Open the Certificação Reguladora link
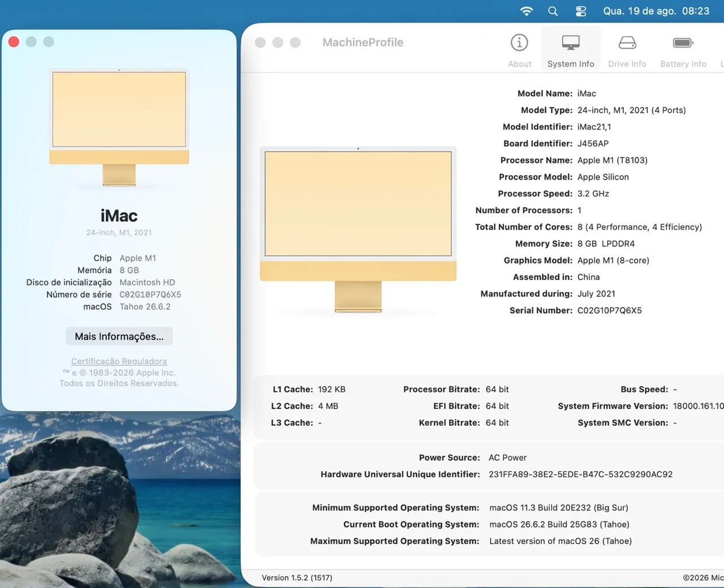 [119, 361]
